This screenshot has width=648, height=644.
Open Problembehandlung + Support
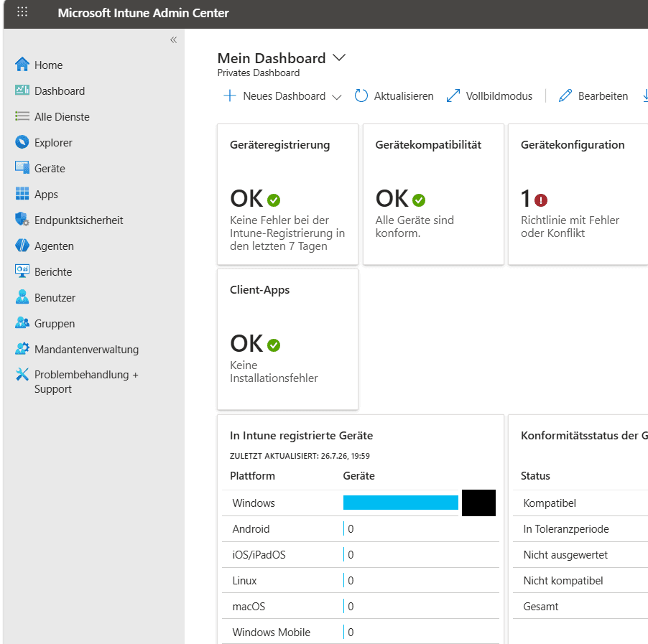(x=86, y=382)
